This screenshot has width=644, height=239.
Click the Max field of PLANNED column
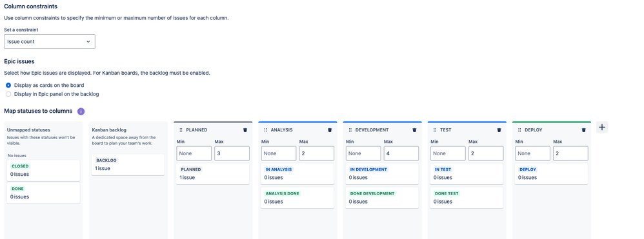(x=232, y=153)
